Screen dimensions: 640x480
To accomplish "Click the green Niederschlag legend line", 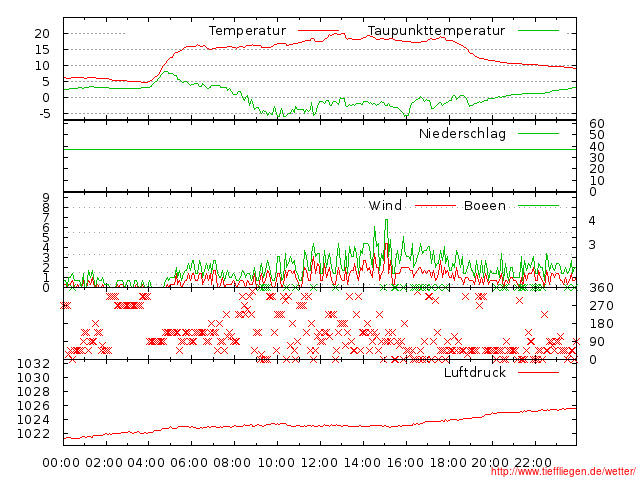I will (x=538, y=133).
